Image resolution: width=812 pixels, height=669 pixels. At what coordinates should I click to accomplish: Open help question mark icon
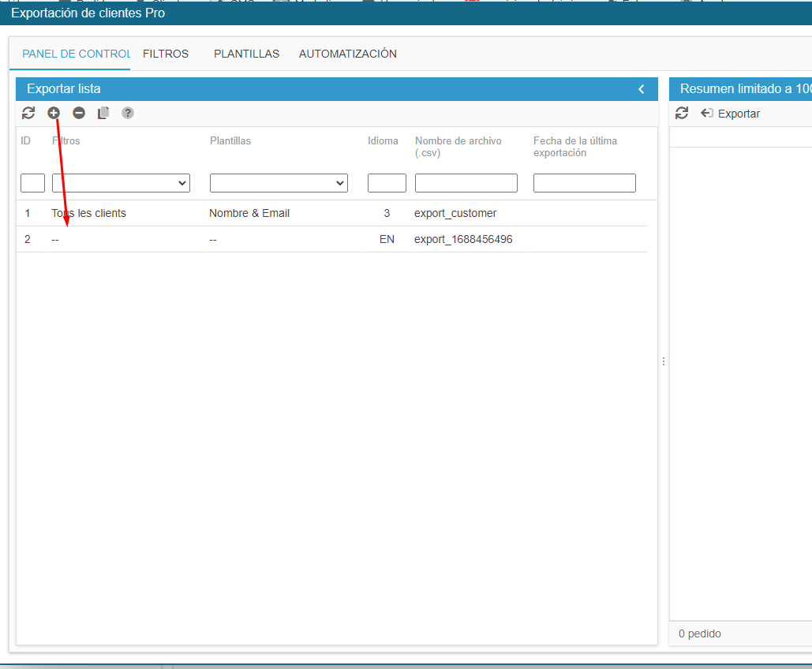128,113
